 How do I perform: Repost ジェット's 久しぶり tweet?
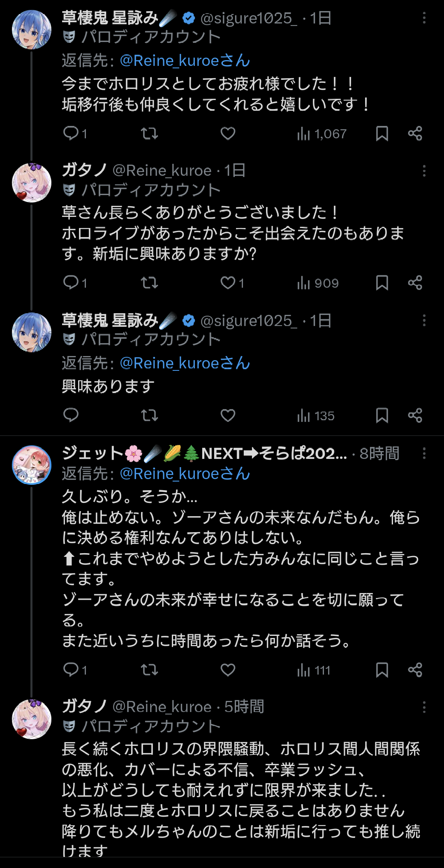[149, 670]
